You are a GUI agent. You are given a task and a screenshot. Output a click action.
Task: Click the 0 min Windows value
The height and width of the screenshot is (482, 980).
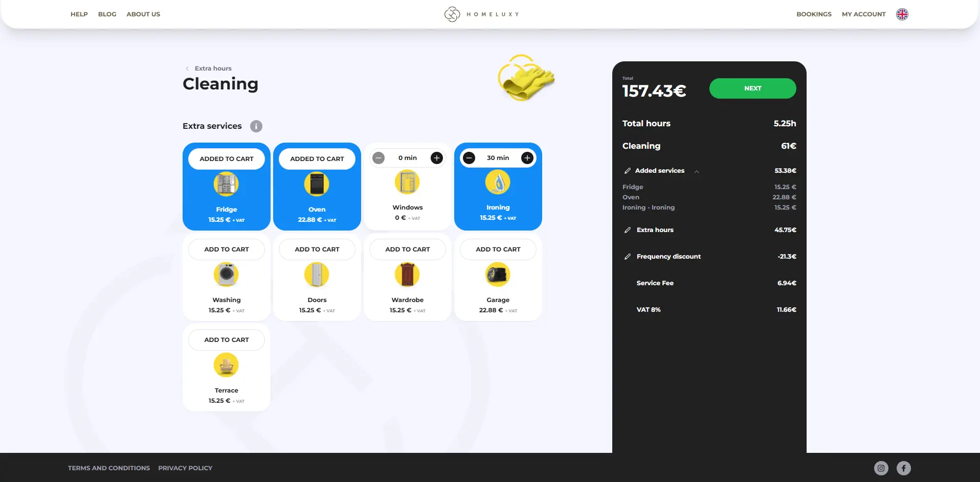[x=408, y=158]
